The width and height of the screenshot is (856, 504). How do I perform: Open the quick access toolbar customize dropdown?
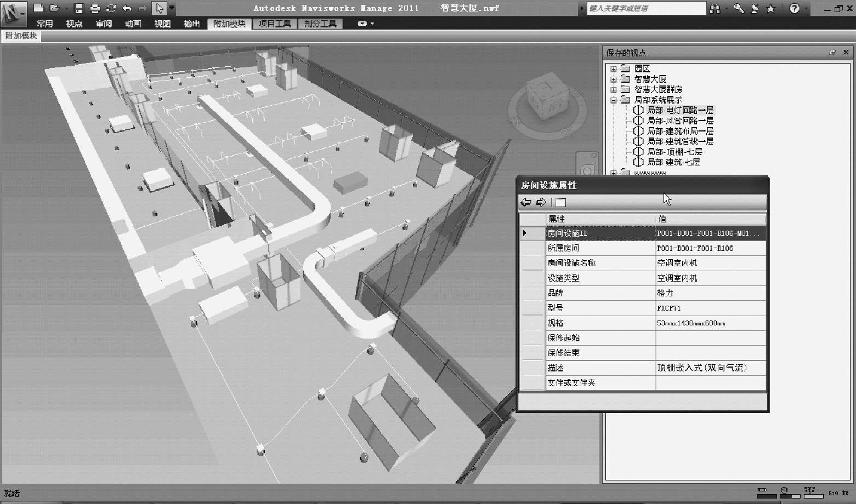click(x=172, y=8)
